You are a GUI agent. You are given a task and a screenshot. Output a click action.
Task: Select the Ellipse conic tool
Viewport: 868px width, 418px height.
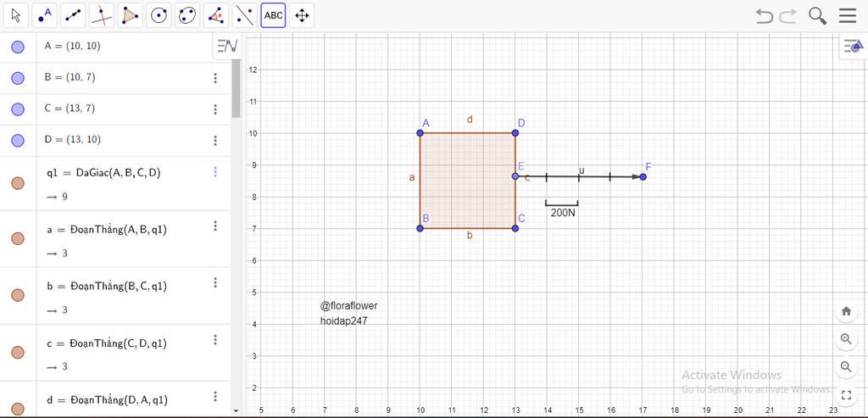(x=187, y=15)
